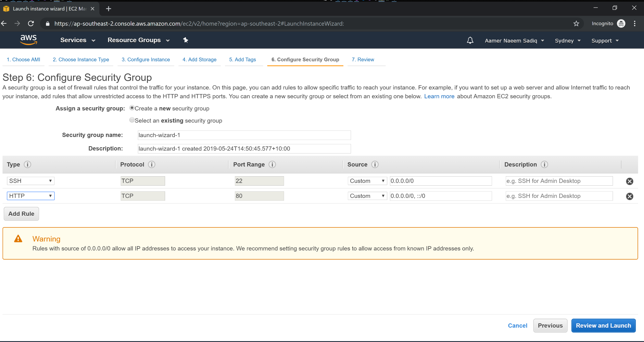Click the Cancel link

(518, 326)
